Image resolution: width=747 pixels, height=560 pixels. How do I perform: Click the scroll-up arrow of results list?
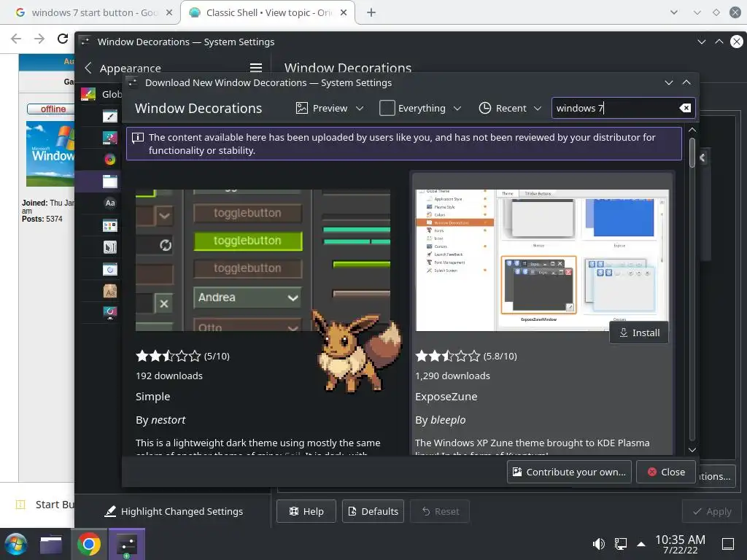pyautogui.click(x=692, y=130)
